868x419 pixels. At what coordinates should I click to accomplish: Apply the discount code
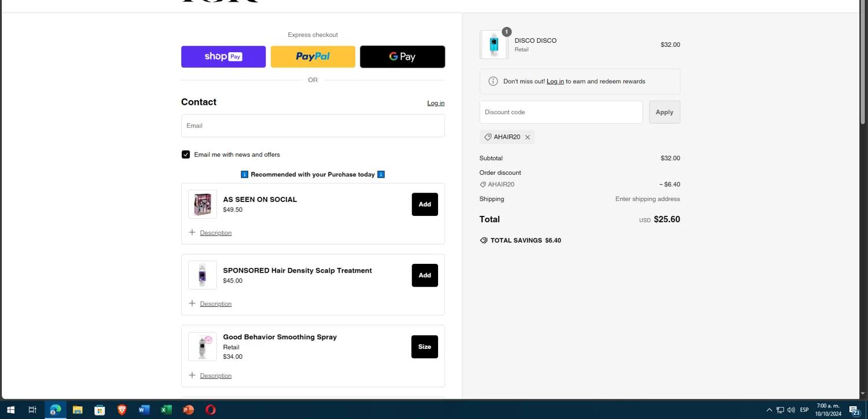click(x=664, y=112)
